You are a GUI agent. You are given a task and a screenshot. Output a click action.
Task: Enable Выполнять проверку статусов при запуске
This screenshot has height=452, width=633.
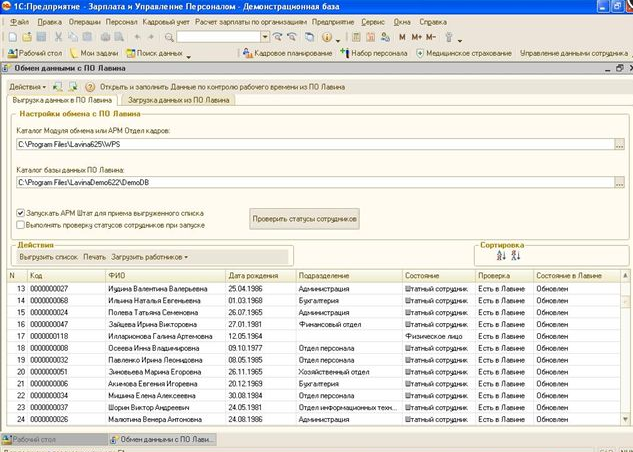(x=21, y=225)
